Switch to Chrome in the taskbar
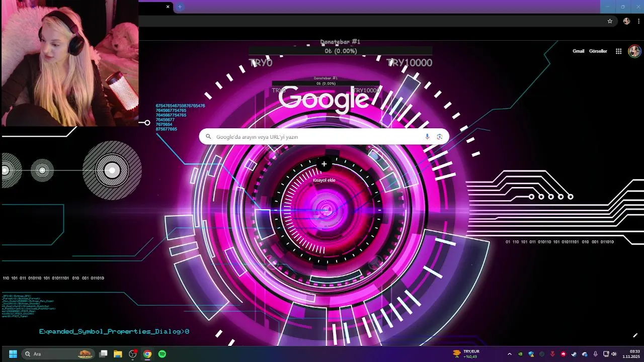The image size is (644, 362). click(x=147, y=354)
